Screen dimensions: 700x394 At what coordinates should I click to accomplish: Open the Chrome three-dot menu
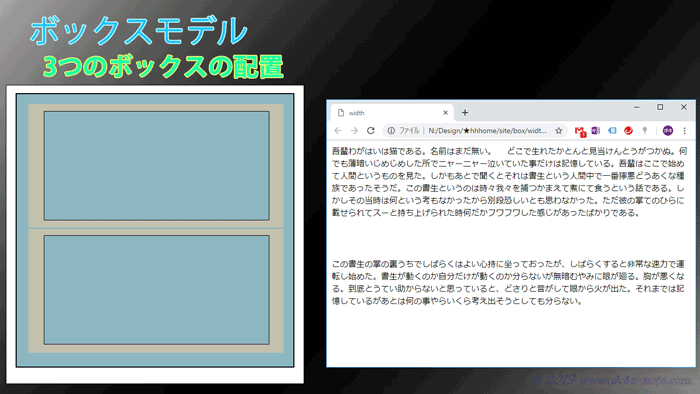[x=684, y=130]
